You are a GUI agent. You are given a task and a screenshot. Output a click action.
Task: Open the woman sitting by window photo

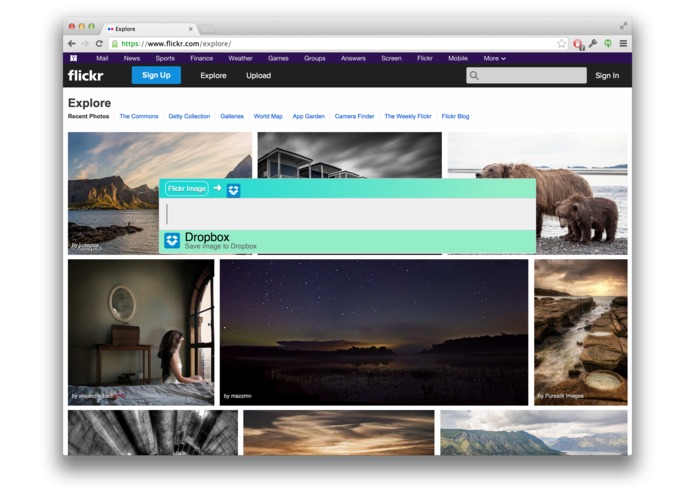click(x=141, y=332)
